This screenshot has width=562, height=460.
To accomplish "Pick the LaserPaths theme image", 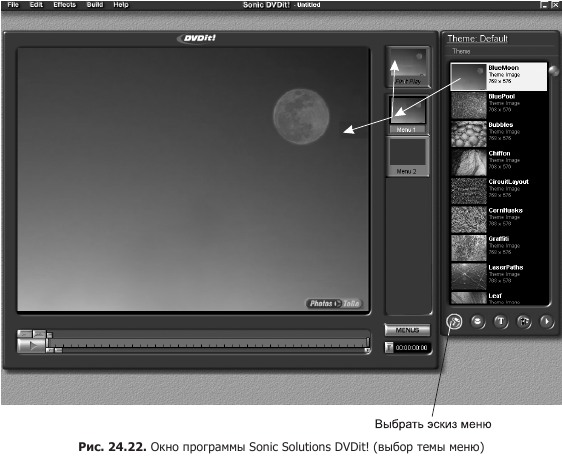I will (499, 276).
